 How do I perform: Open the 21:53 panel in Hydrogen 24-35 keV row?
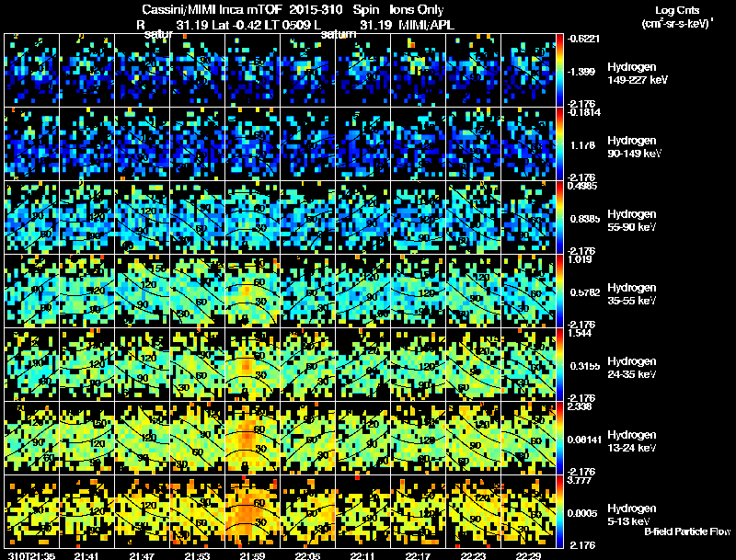[x=197, y=364]
